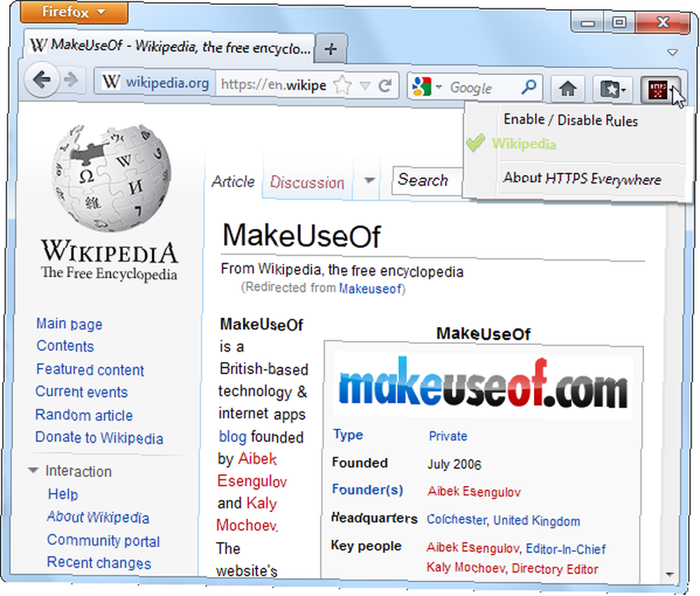Click Kaly Mochoev in Key people

pyautogui.click(x=465, y=568)
